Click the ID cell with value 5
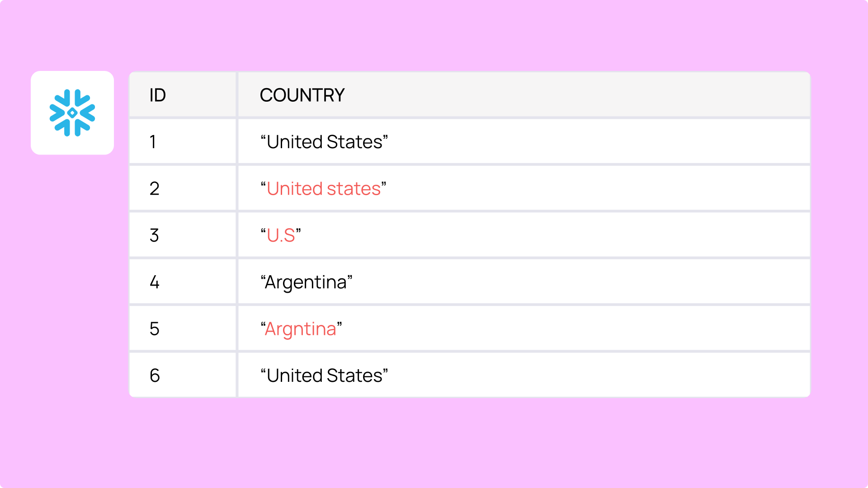This screenshot has height=488, width=868. point(154,329)
